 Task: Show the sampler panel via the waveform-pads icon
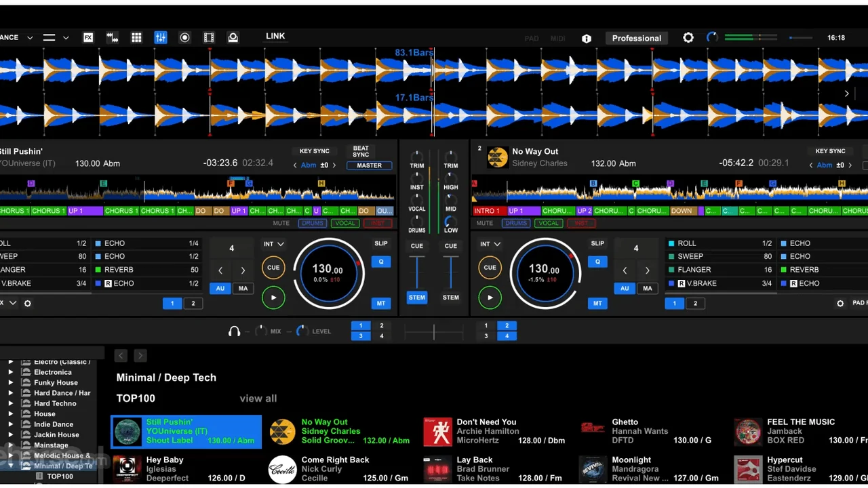pos(113,38)
